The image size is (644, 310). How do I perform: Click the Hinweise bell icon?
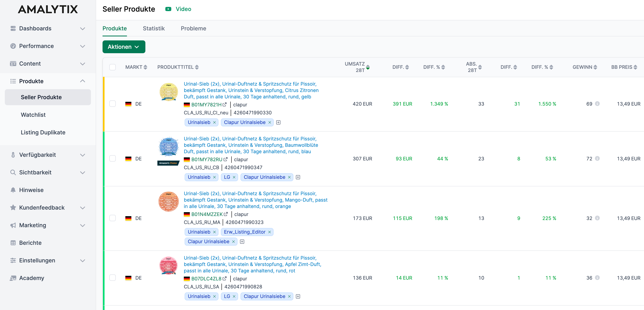[13, 190]
